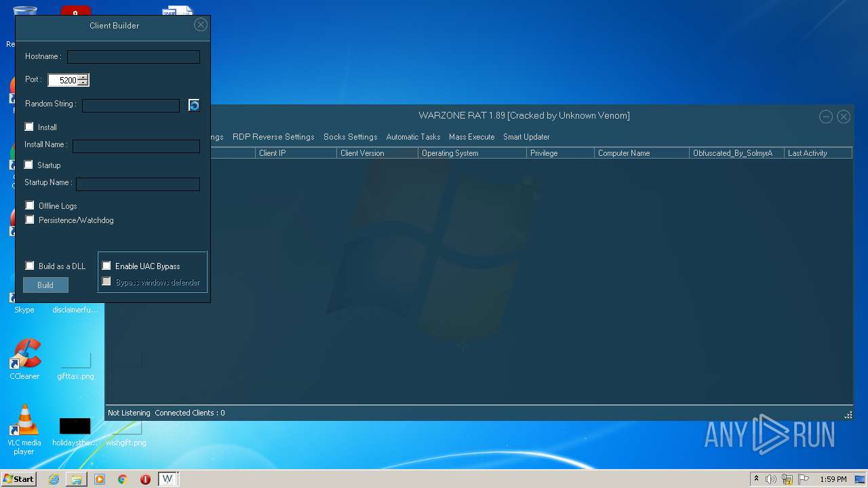This screenshot has height=488, width=868.
Task: Open the volume speaker tray icon
Action: [771, 479]
